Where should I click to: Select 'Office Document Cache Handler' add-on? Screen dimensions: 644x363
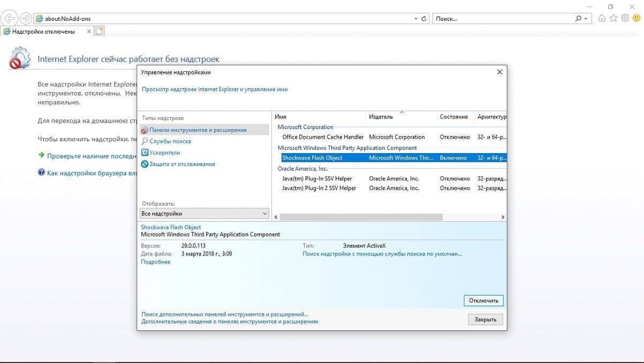(323, 137)
